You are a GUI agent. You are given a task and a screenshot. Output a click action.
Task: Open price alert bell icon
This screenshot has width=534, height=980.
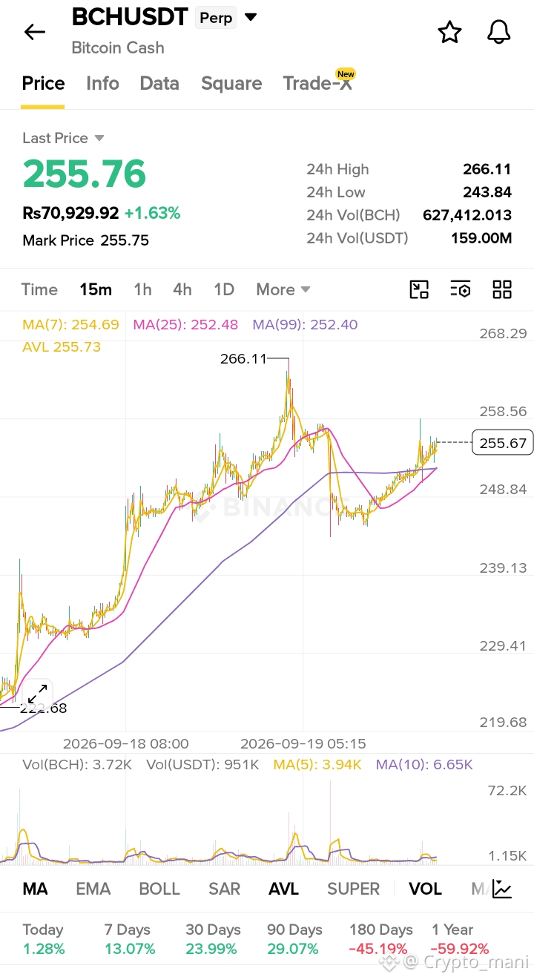499,32
